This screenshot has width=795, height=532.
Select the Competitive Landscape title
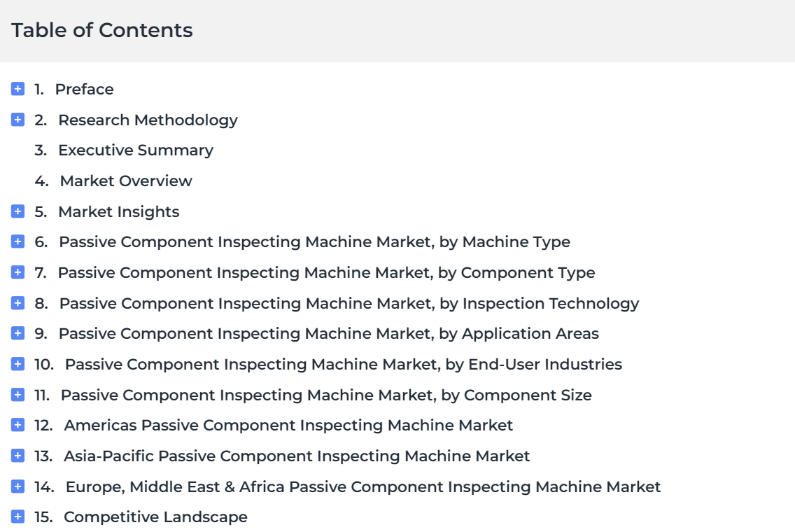click(x=155, y=517)
